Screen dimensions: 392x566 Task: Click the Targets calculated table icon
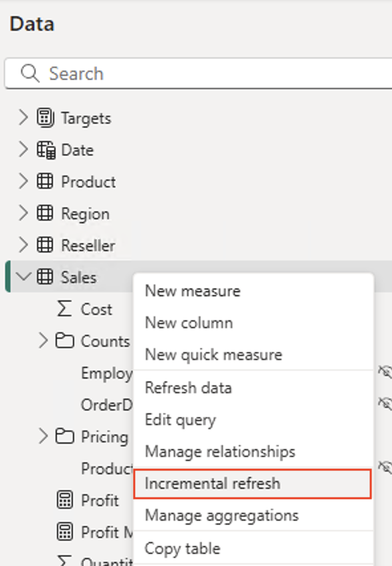45,118
